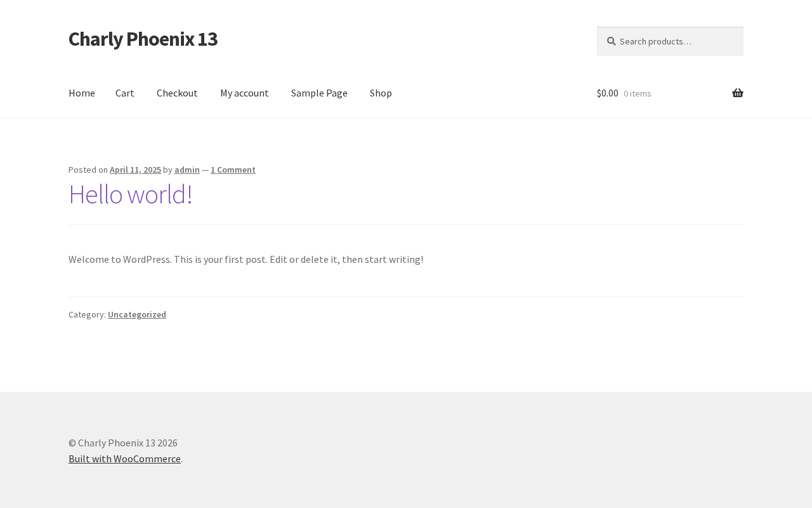Open the My account page
This screenshot has height=508, width=812.
click(244, 93)
